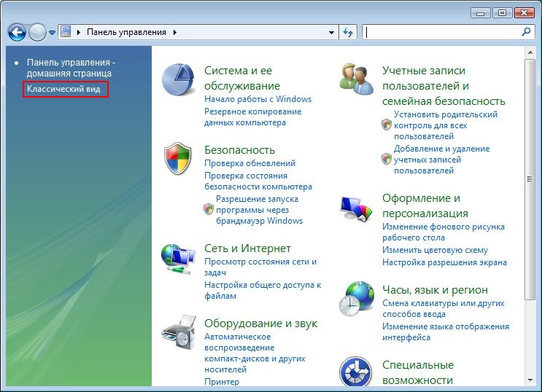Screen dimensions: 542x392
Task: Open 'Резервное копирование данных компьютера'
Action: pyautogui.click(x=252, y=117)
